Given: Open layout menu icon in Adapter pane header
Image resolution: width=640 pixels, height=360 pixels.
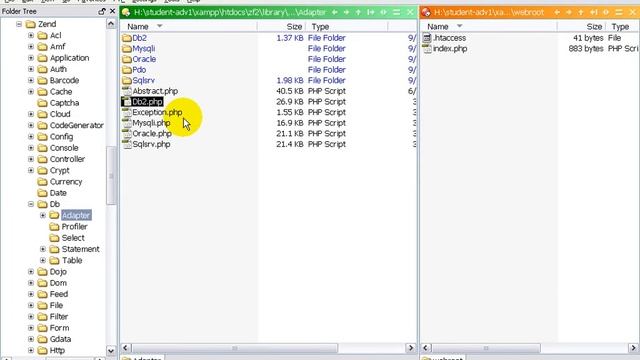Looking at the screenshot, I should (396, 12).
